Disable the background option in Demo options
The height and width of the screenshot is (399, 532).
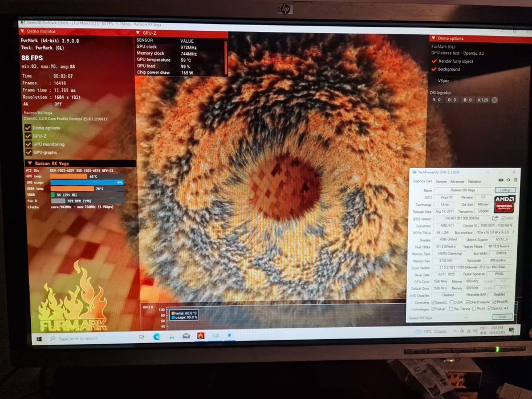click(434, 69)
